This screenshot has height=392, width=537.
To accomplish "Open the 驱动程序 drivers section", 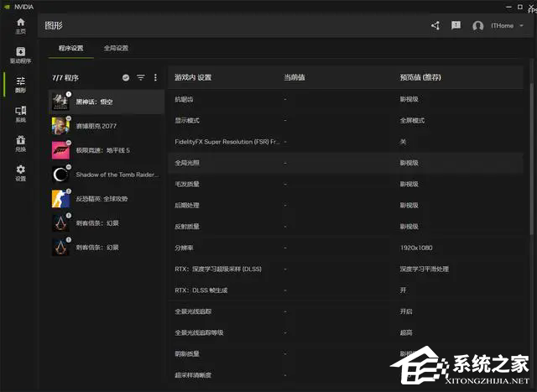I will [20, 55].
